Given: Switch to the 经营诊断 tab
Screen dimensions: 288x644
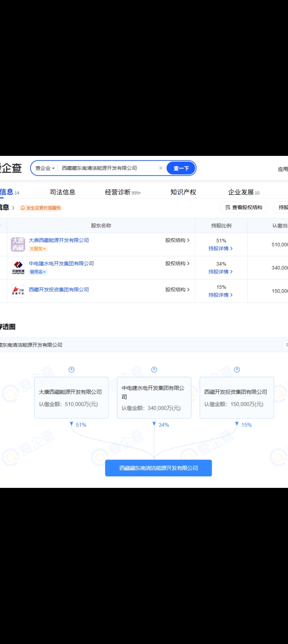Looking at the screenshot, I should coord(123,192).
